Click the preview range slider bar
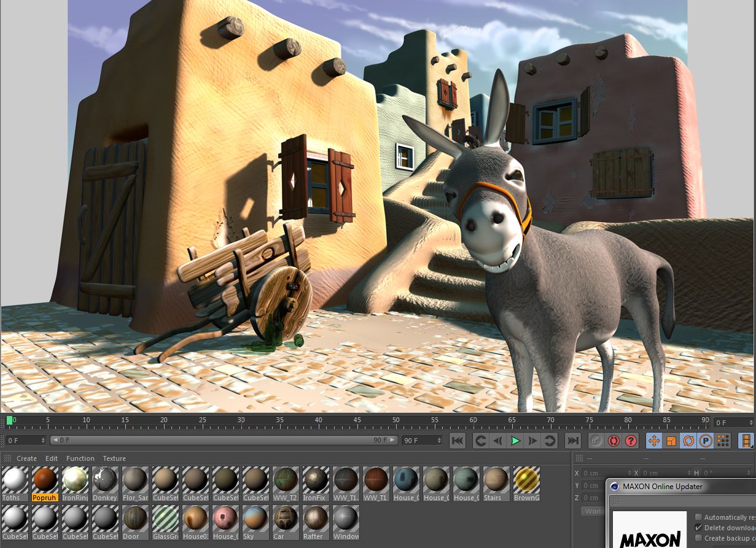756x548 pixels. pos(224,440)
